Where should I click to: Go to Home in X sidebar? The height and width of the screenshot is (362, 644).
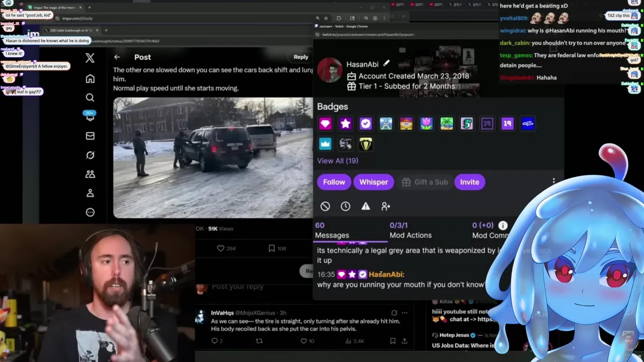click(90, 78)
